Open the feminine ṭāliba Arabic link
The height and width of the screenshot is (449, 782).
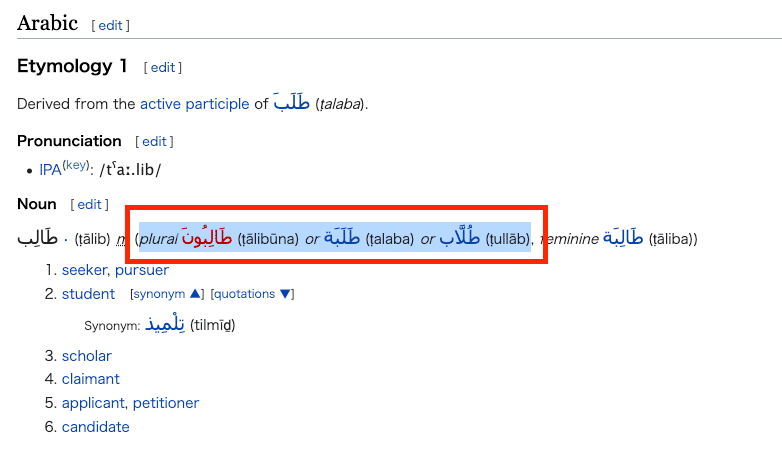624,239
